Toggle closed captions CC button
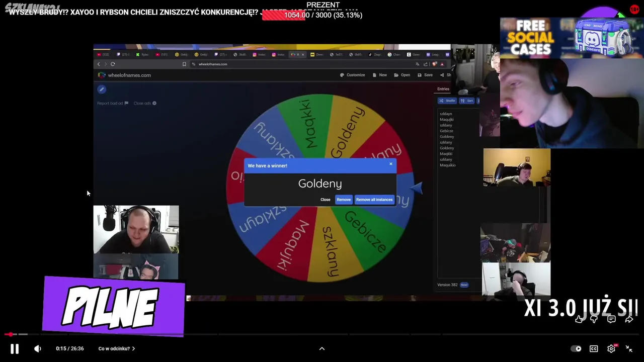This screenshot has width=644, height=362. (594, 348)
